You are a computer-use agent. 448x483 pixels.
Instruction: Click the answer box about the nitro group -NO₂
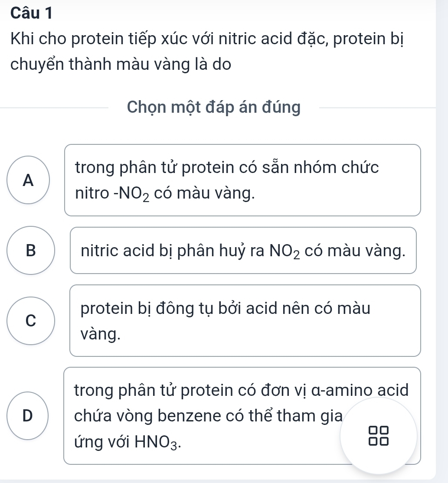tap(242, 180)
